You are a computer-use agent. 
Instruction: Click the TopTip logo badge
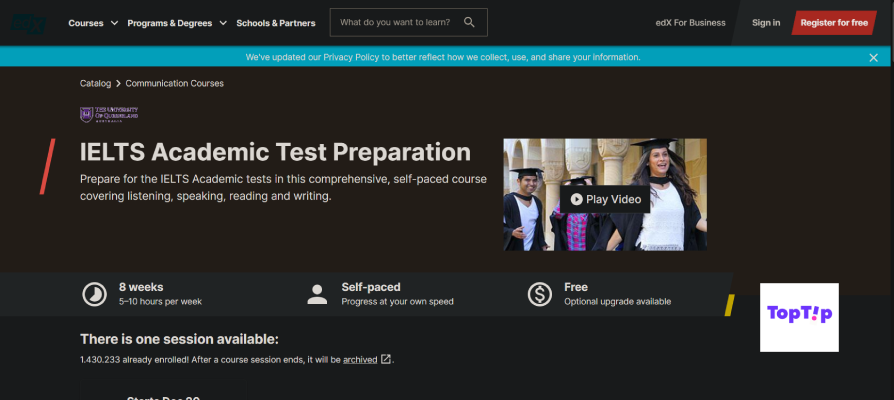pyautogui.click(x=799, y=317)
